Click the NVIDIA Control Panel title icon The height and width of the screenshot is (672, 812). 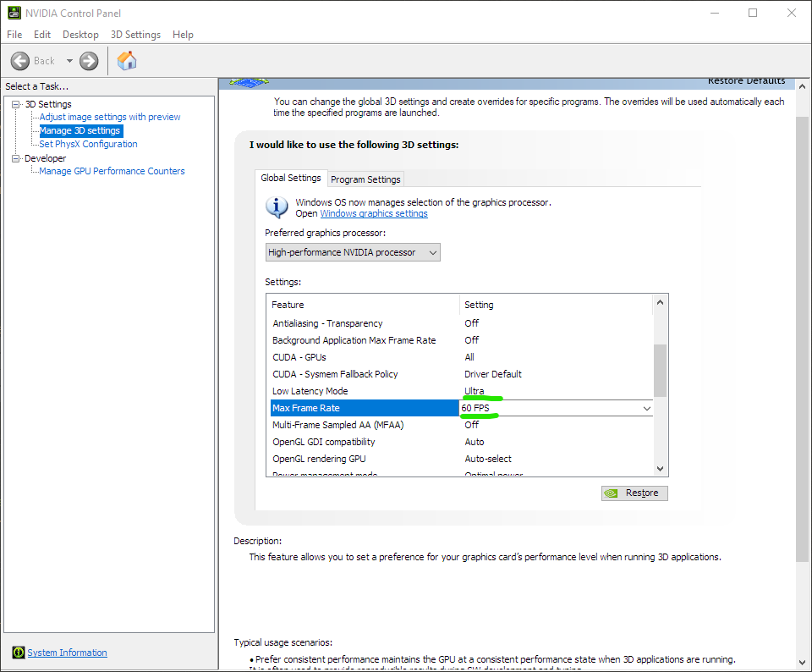(14, 13)
